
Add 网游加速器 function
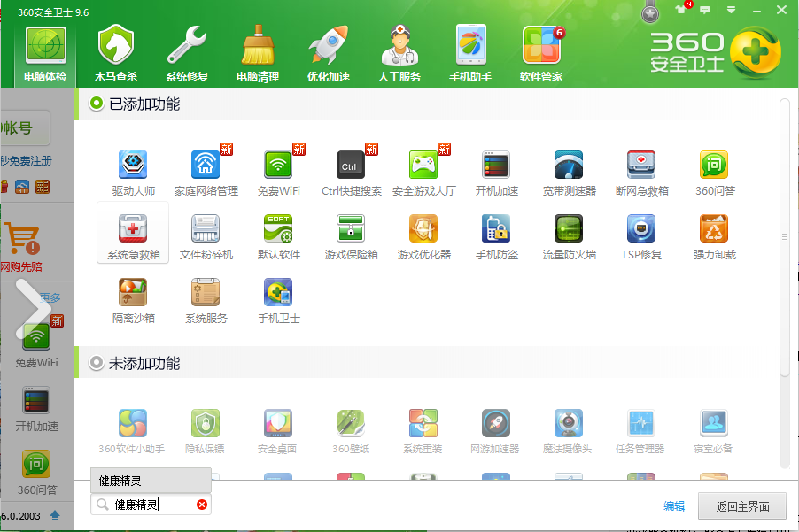pos(495,432)
